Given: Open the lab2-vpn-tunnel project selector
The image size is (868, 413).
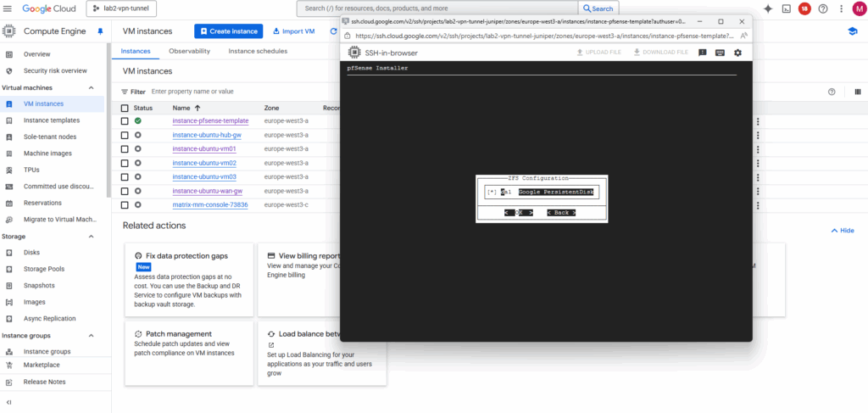Looking at the screenshot, I should (x=122, y=8).
